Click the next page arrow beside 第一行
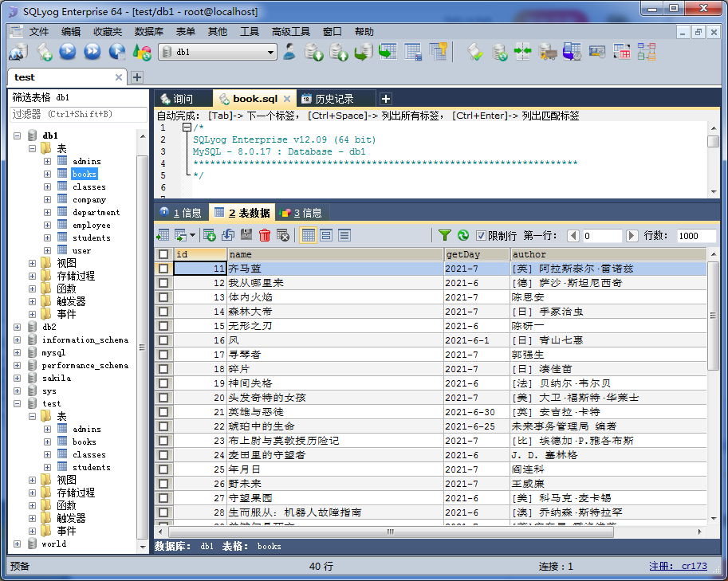 (x=632, y=236)
